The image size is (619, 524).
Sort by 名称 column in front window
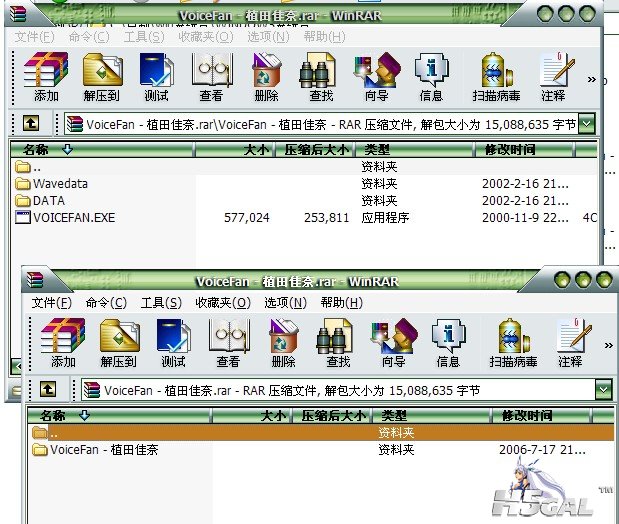pyautogui.click(x=119, y=415)
